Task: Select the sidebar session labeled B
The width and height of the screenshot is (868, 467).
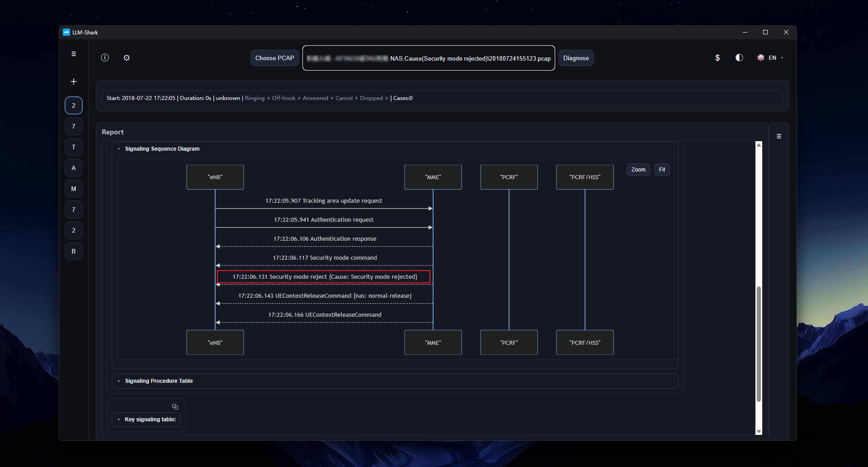Action: [x=74, y=251]
